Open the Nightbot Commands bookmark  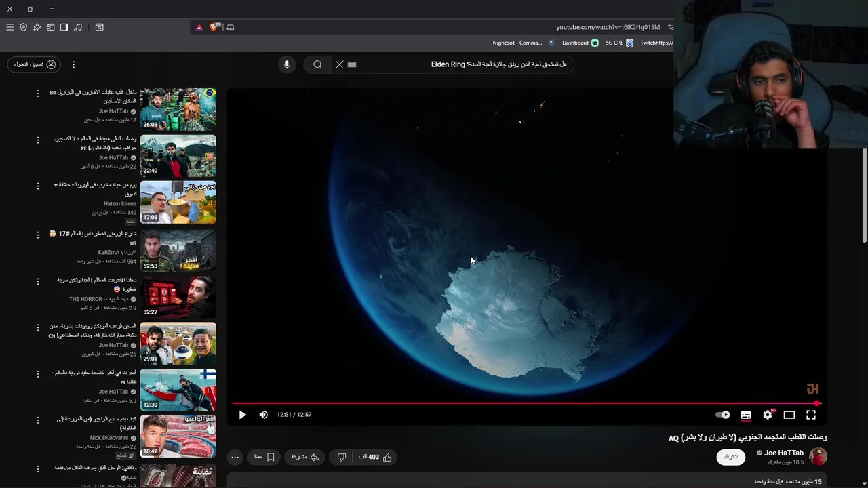523,43
